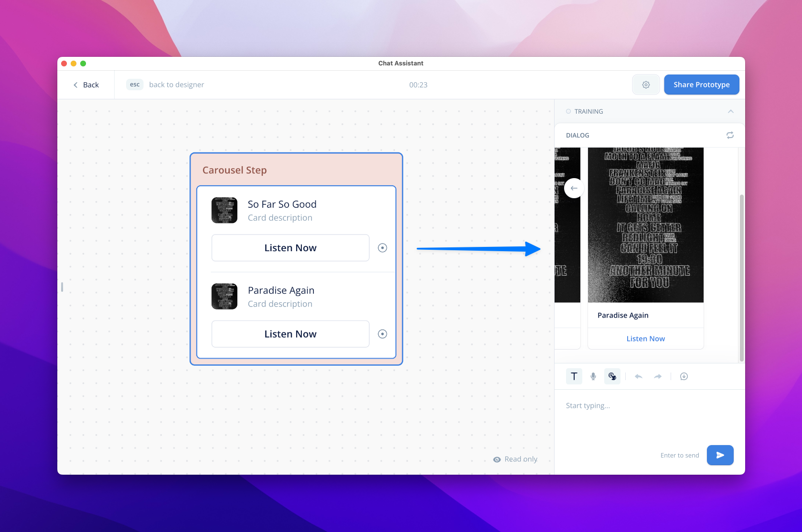
Task: Reset the dialog with refresh icon
Action: (x=730, y=135)
